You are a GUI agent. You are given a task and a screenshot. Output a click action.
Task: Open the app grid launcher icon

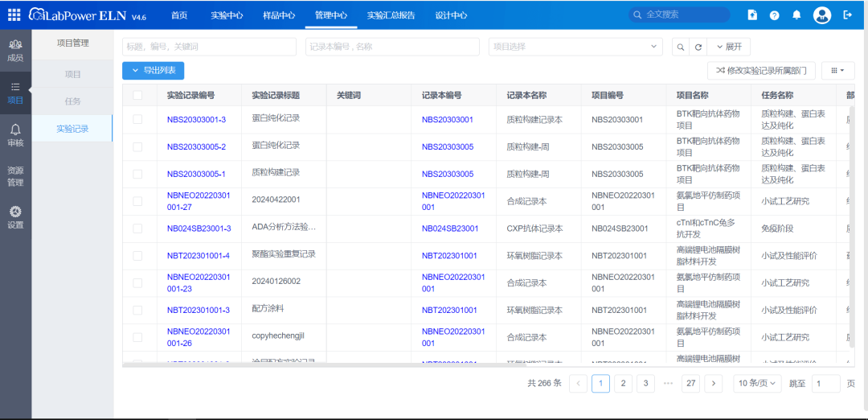(x=14, y=15)
